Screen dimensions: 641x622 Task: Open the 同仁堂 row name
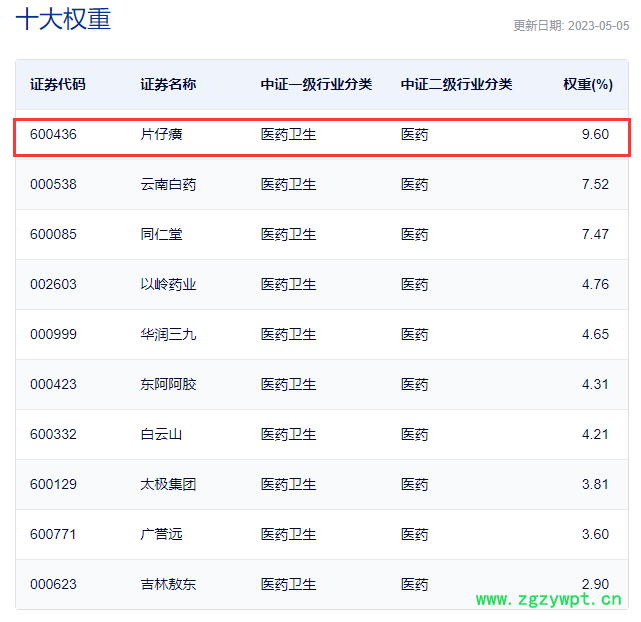[x=161, y=234]
